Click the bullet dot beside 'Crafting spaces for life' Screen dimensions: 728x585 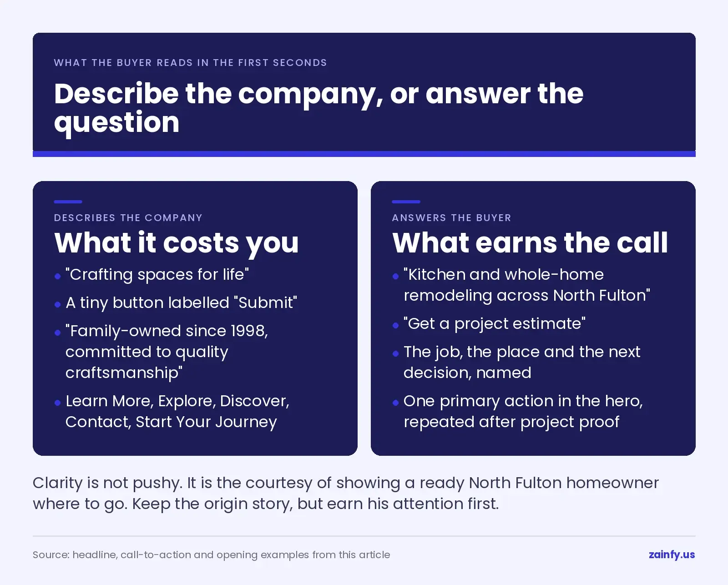57,276
